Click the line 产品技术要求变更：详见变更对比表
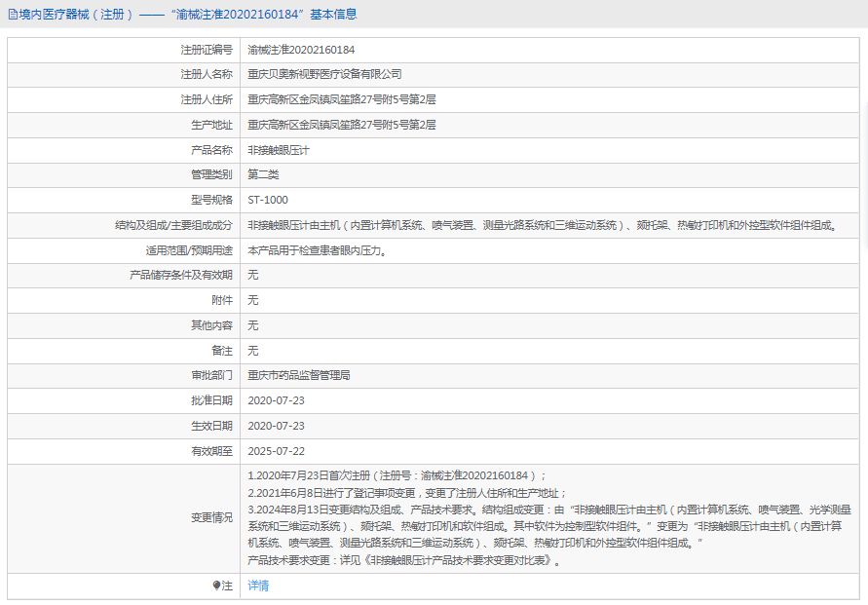The height and width of the screenshot is (605, 868). [x=404, y=560]
